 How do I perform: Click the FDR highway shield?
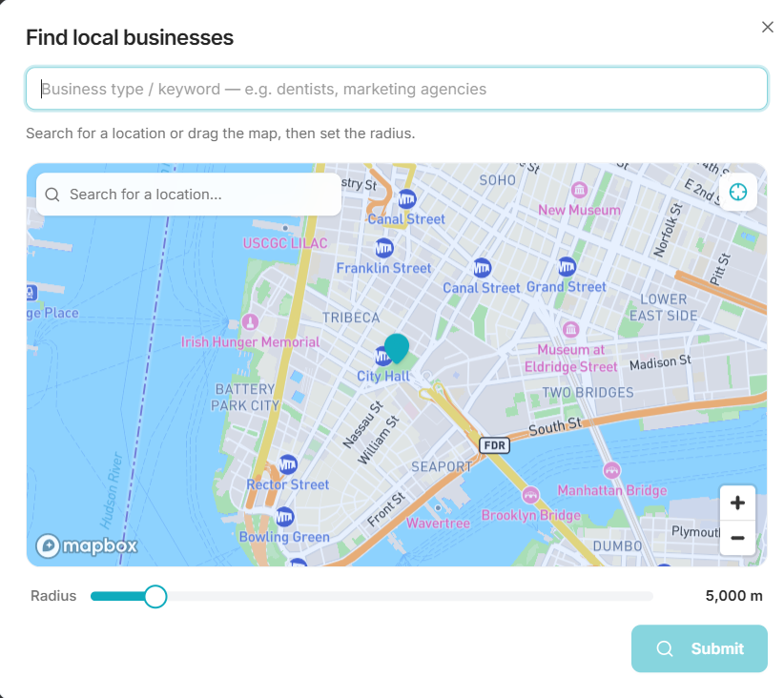(494, 445)
